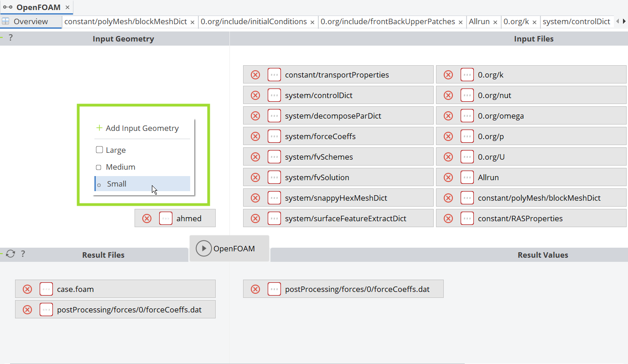Close the Allrun editor tab
Screen dimensions: 628x364
click(x=495, y=22)
